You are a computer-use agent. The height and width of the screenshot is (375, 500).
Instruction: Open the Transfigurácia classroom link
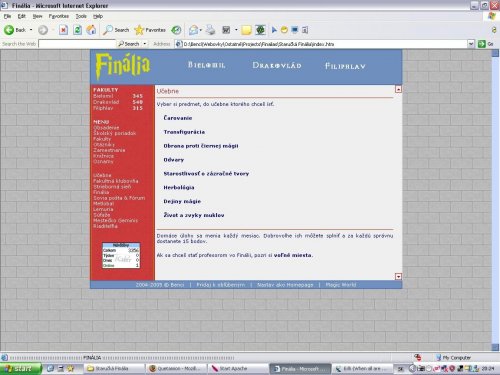pyautogui.click(x=184, y=132)
